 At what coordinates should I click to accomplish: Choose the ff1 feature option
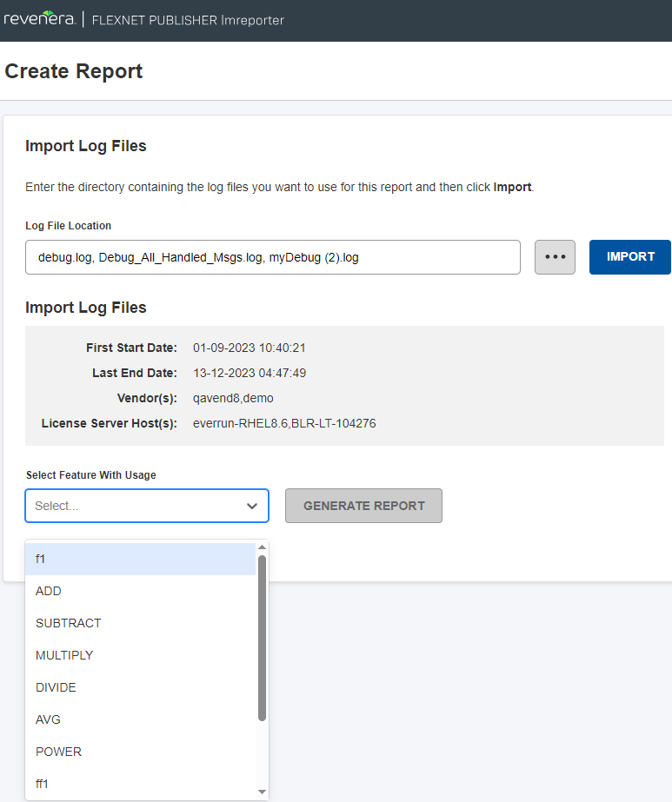(x=140, y=784)
